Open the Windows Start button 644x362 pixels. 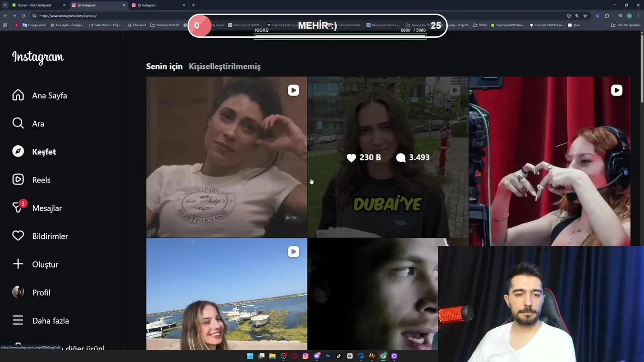pos(250,356)
